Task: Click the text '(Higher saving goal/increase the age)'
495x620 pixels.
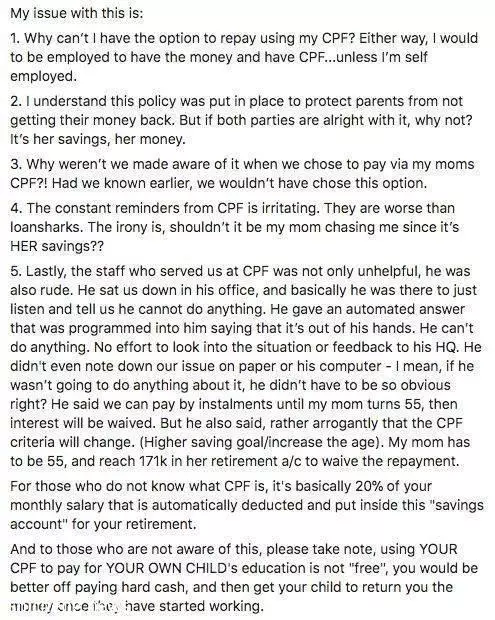Action: (262, 442)
